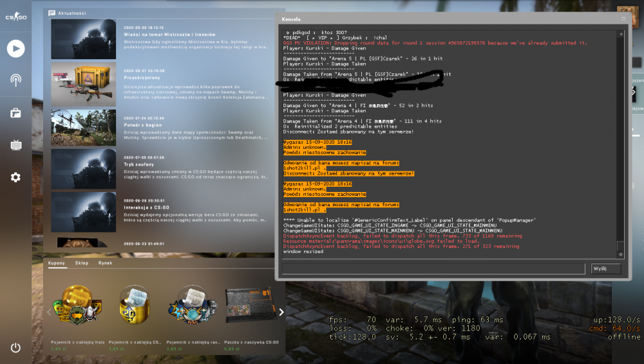Click console scrollbar down arrow
Viewport: 644px width, 364px height.
[621, 254]
